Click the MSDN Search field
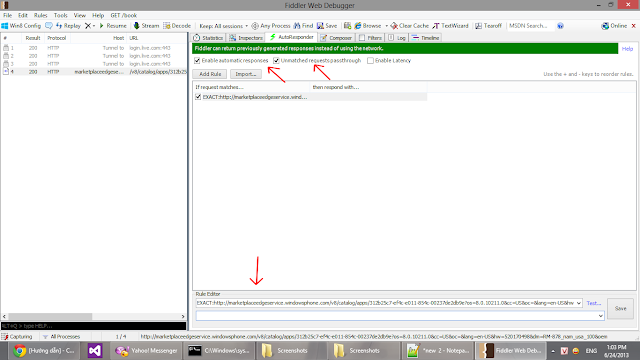The height and width of the screenshot is (360, 640). (530, 26)
